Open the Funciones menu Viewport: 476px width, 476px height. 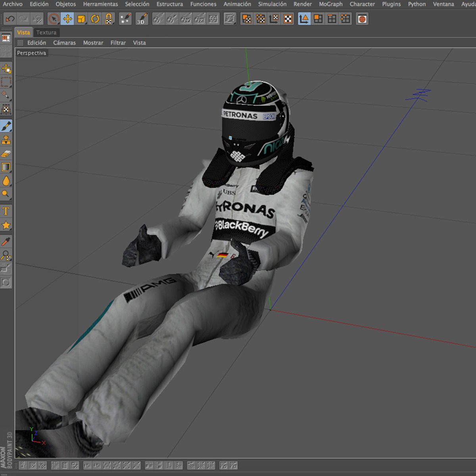pyautogui.click(x=203, y=4)
